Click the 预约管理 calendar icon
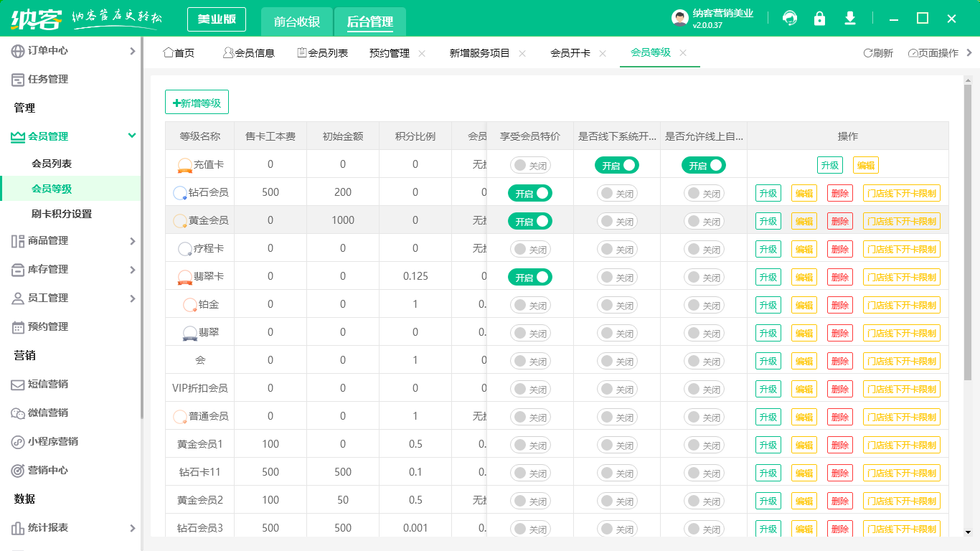Viewport: 980px width, 551px height. [x=18, y=327]
